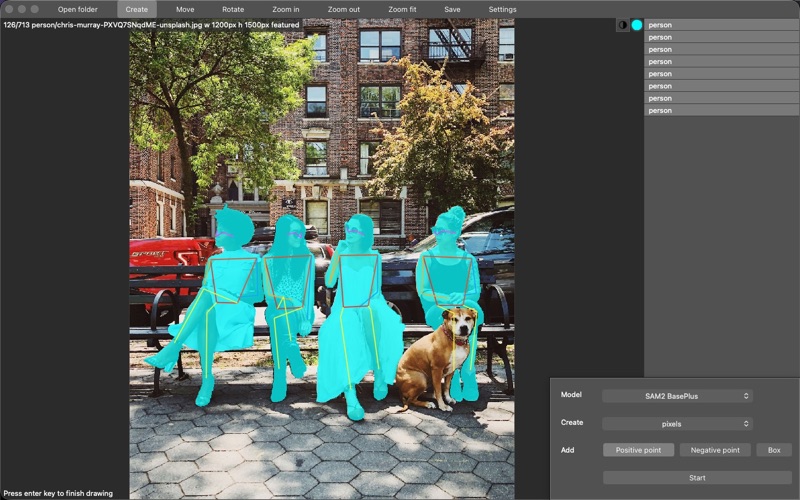Choose the Rotate tool
The image size is (800, 500).
pyautogui.click(x=233, y=9)
